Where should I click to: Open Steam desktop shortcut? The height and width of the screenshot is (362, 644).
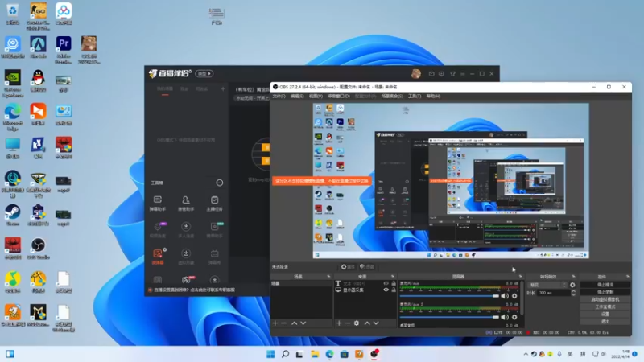tap(13, 215)
